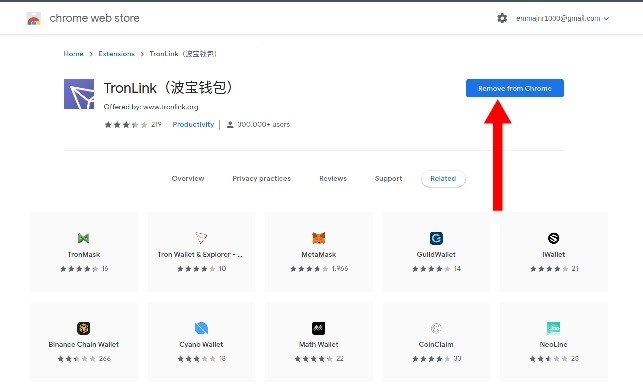Click the CoinClaim icon
This screenshot has height=387, width=643.
tap(436, 328)
